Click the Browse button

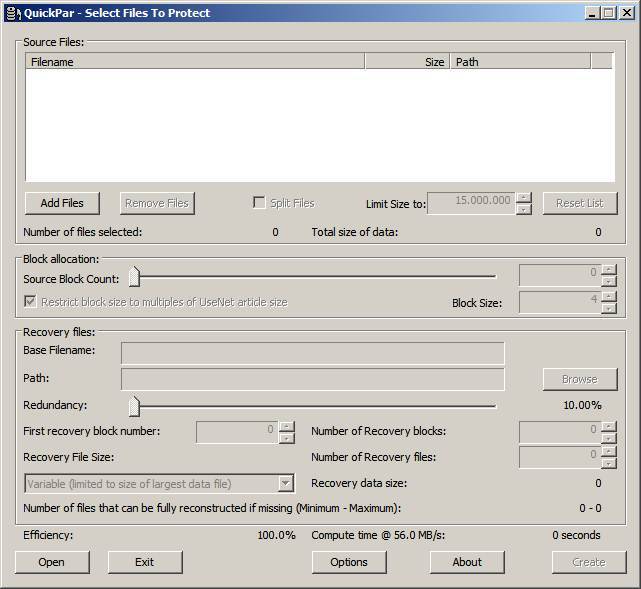pos(580,379)
